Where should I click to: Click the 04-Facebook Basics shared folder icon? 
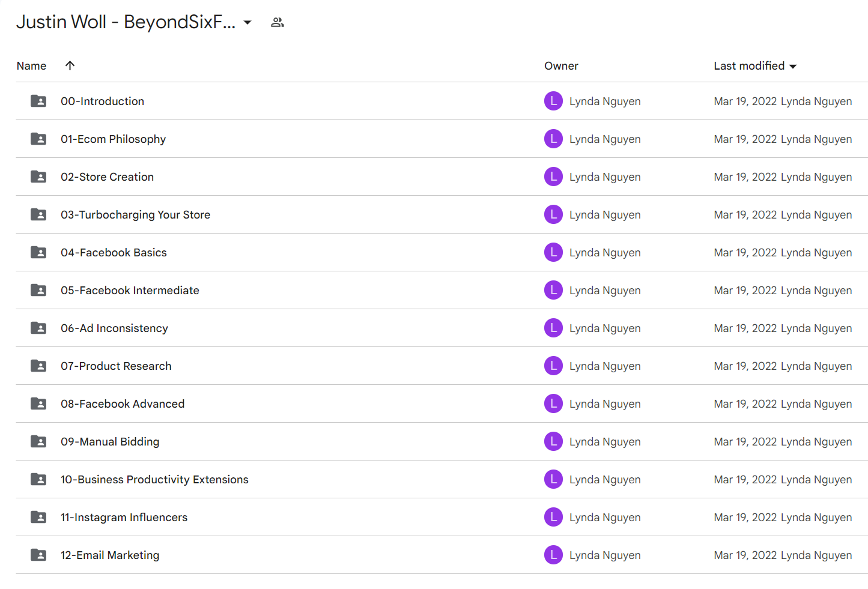coord(38,252)
